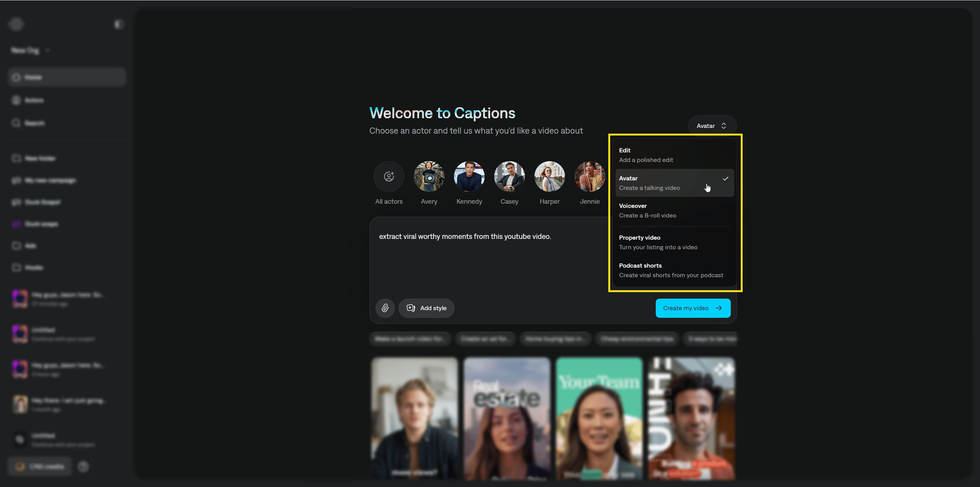Click the profile avatar in sidebar
The width and height of the screenshot is (980, 487).
click(16, 24)
